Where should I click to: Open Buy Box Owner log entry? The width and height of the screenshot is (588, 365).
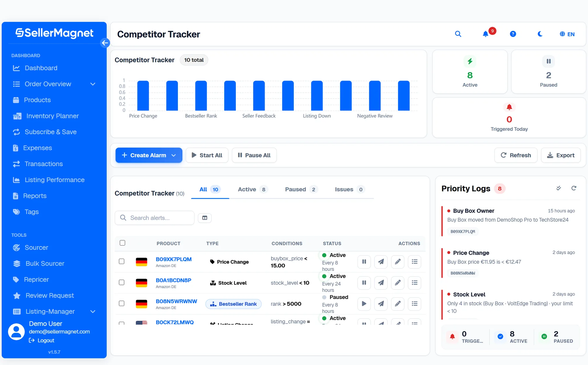[511, 221]
